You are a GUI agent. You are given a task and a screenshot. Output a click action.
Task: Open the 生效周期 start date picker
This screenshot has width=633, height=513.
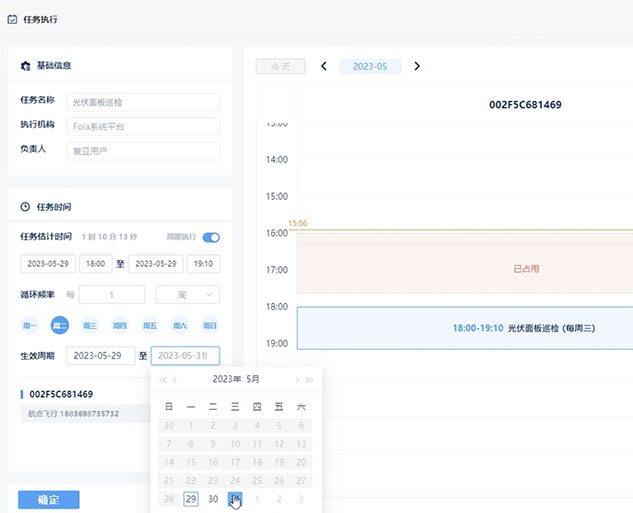pos(100,355)
